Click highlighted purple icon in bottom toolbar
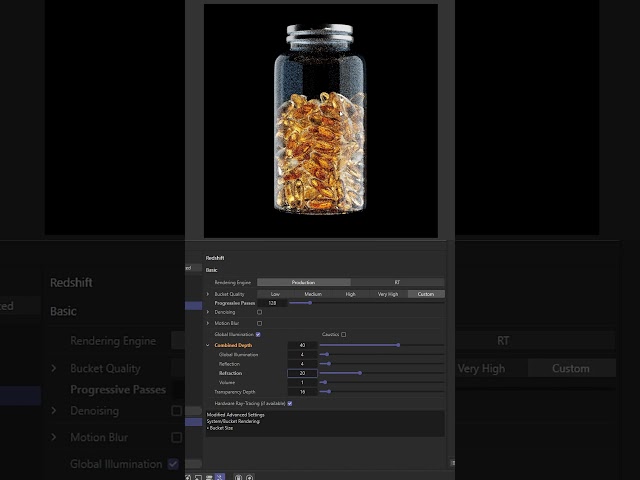Image resolution: width=640 pixels, height=480 pixels. point(220,477)
